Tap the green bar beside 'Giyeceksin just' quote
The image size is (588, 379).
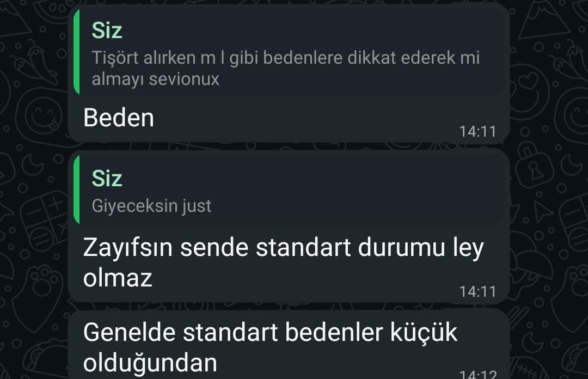(77, 190)
